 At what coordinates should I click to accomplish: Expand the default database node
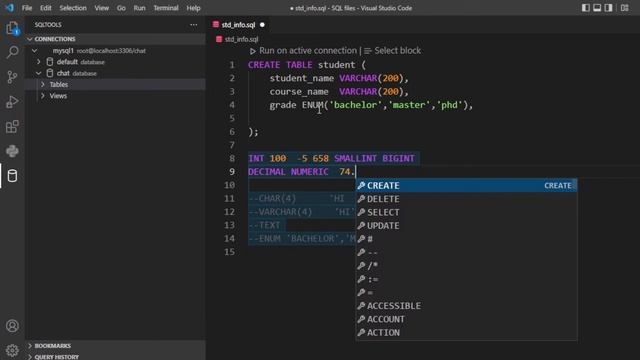39,62
